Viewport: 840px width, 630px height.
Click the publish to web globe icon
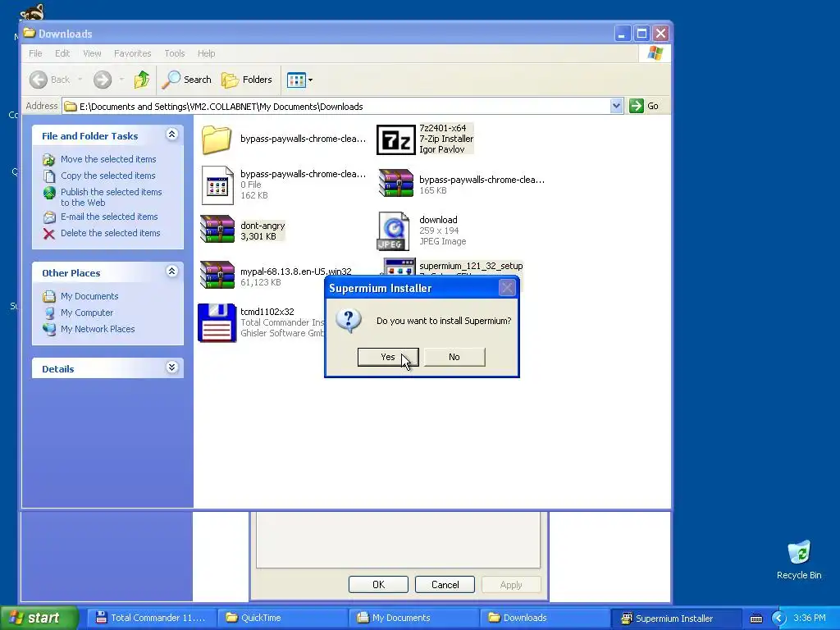(49, 193)
